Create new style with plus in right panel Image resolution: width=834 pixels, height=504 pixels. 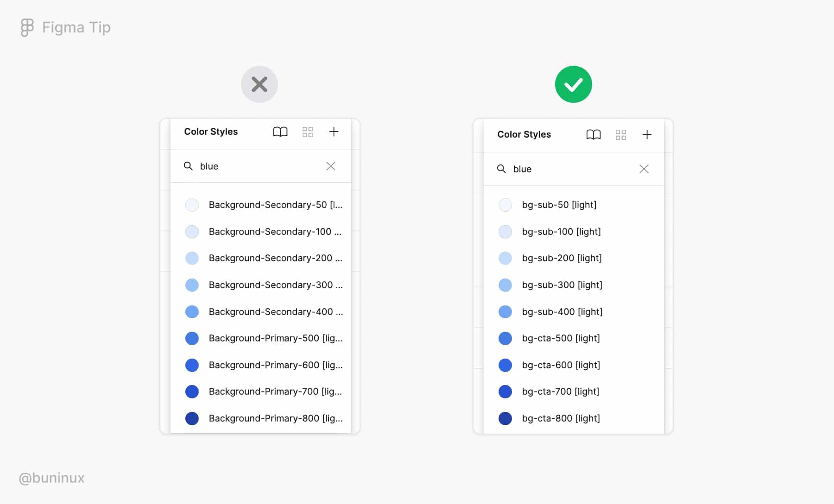point(647,135)
